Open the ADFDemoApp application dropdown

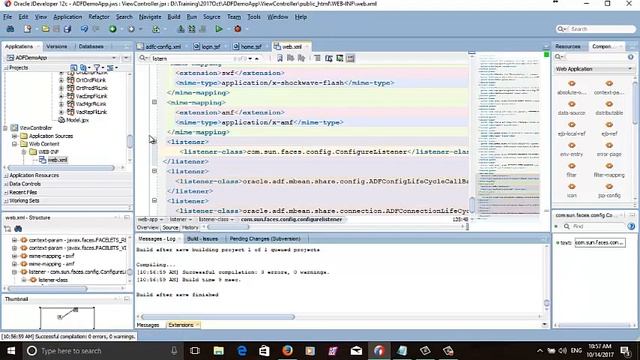tap(114, 58)
